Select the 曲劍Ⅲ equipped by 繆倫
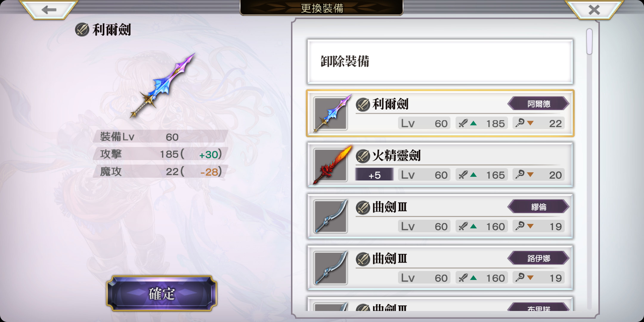 point(440,216)
